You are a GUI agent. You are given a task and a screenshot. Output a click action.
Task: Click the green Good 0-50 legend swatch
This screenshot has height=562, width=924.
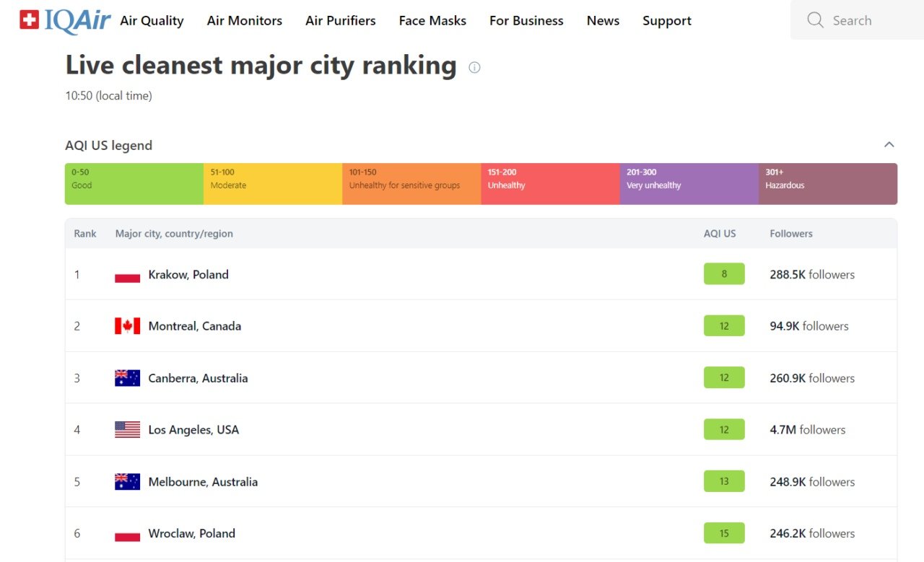pyautogui.click(x=134, y=184)
